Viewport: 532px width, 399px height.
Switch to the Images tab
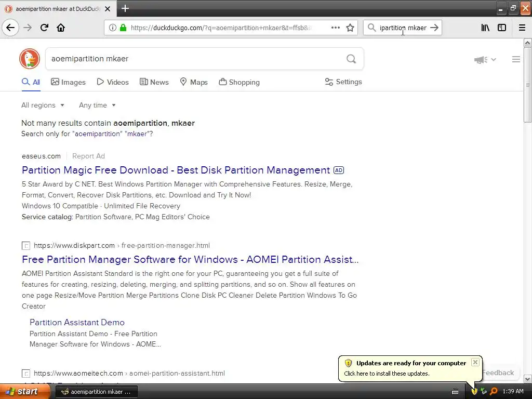[x=68, y=82]
